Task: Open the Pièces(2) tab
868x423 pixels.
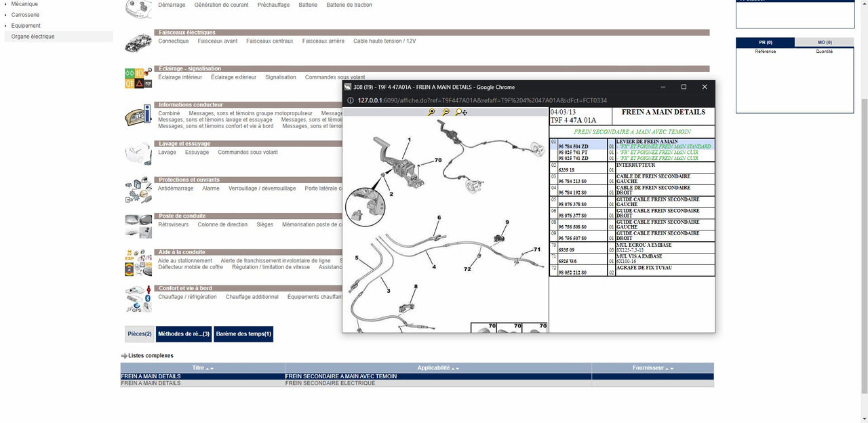Action: [140, 334]
